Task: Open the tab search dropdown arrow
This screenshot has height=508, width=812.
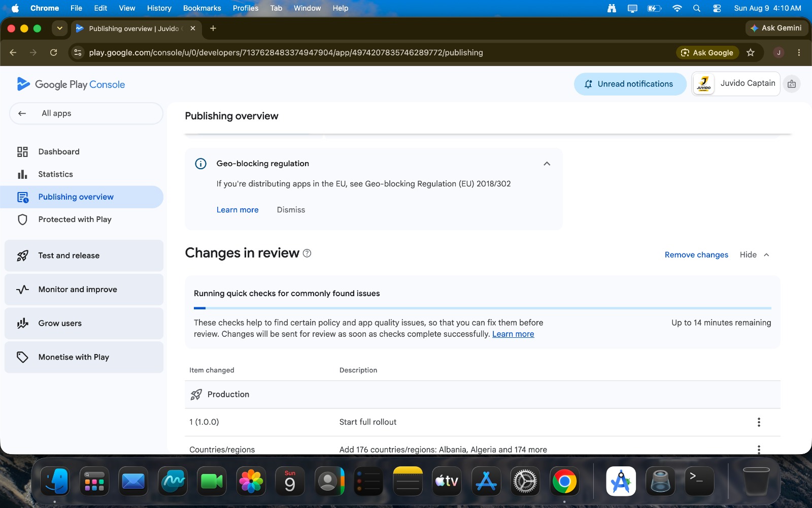Action: tap(60, 28)
